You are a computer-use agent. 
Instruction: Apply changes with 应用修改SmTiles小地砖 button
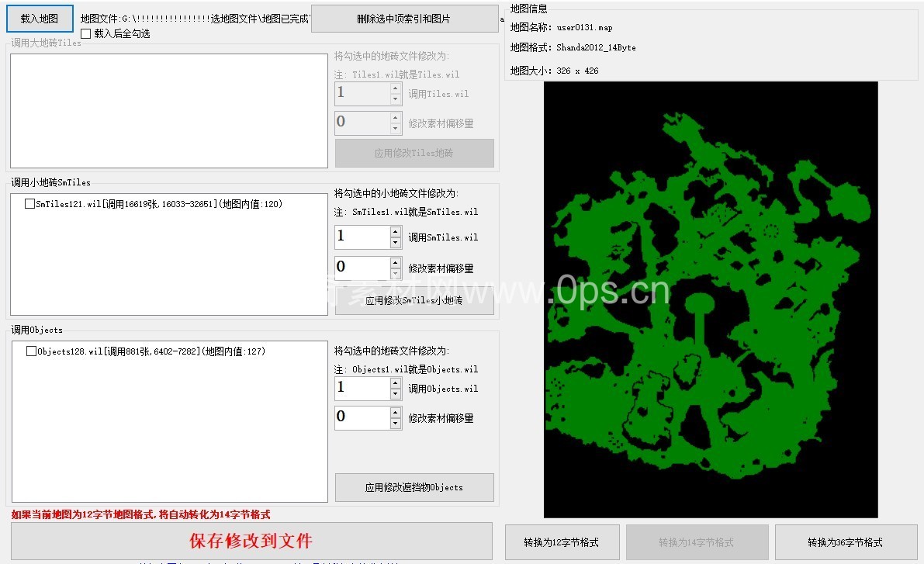[x=414, y=301]
